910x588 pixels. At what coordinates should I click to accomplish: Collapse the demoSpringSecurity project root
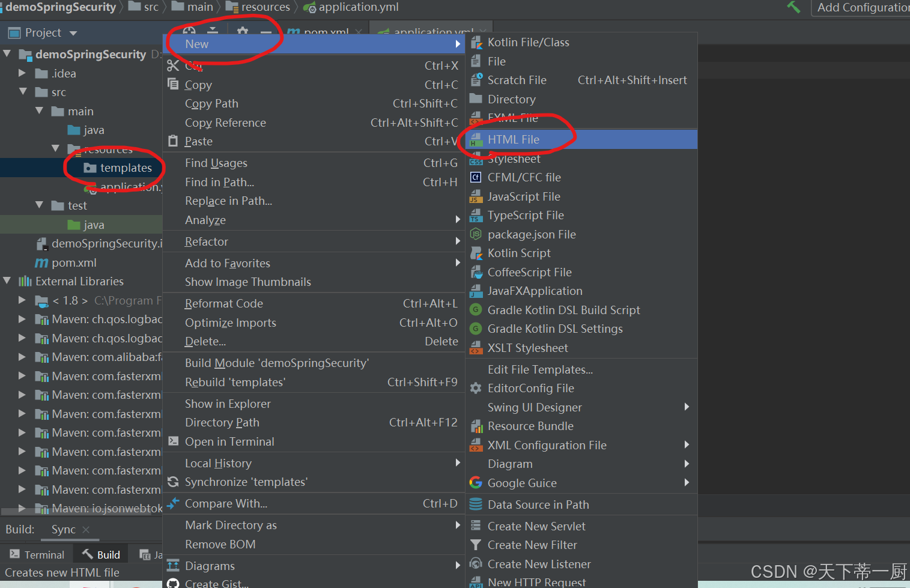[x=7, y=54]
